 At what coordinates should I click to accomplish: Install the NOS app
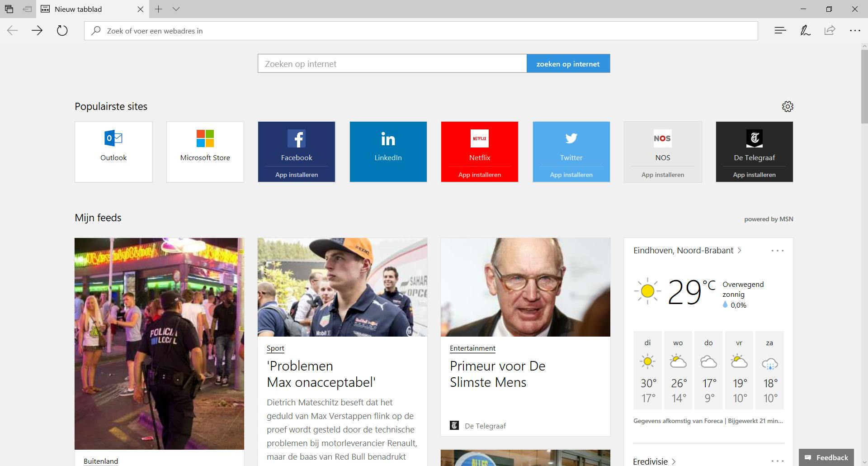[x=663, y=175]
